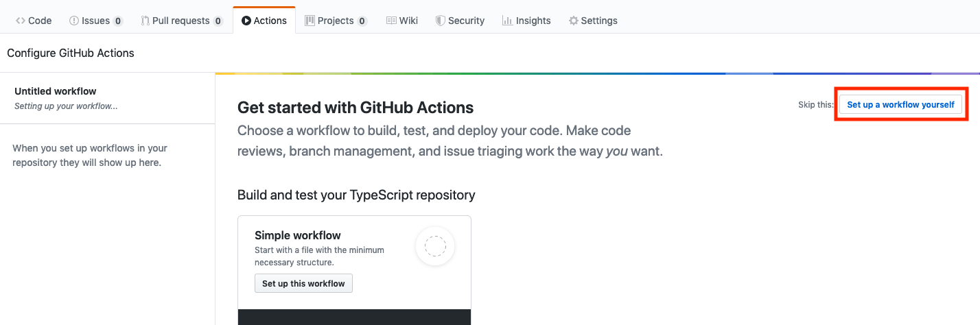Click the Wiki book icon

coord(391,21)
